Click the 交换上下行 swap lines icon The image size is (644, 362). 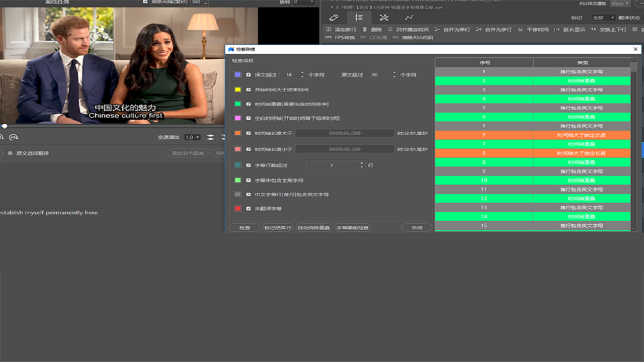(594, 30)
